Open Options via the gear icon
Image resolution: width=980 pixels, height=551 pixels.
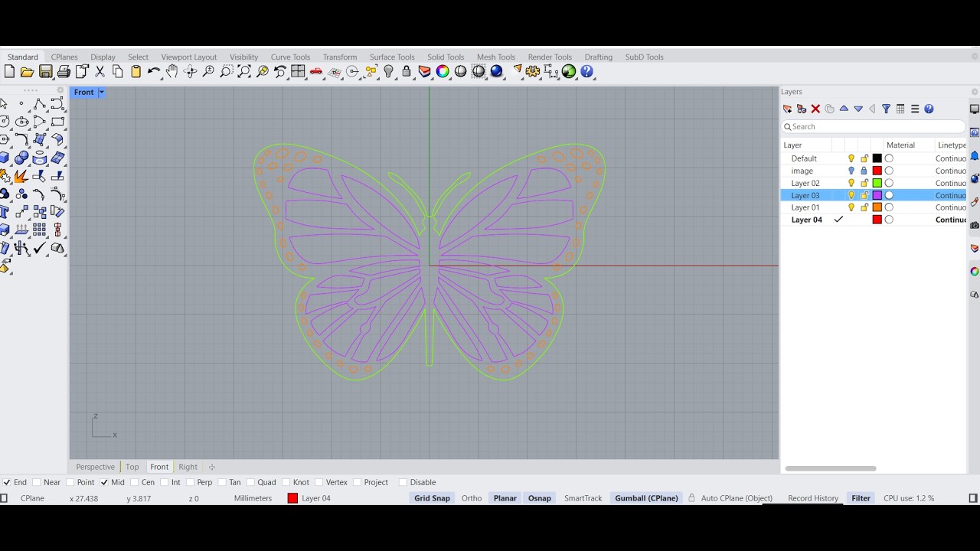533,72
